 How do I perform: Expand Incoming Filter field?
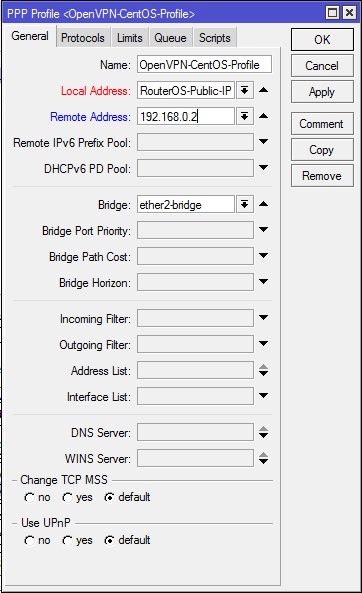point(264,318)
